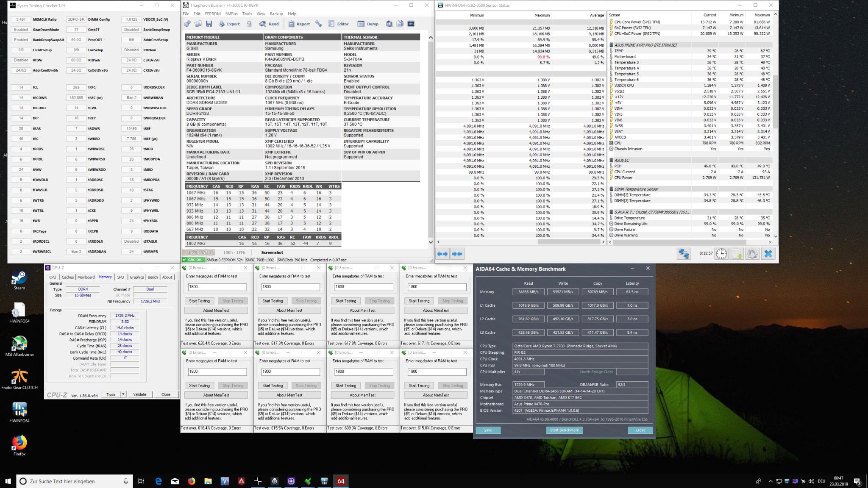The height and width of the screenshot is (488, 868).
Task: Click the HWiNFO sensor list vertical scrollbar
Action: 776,125
